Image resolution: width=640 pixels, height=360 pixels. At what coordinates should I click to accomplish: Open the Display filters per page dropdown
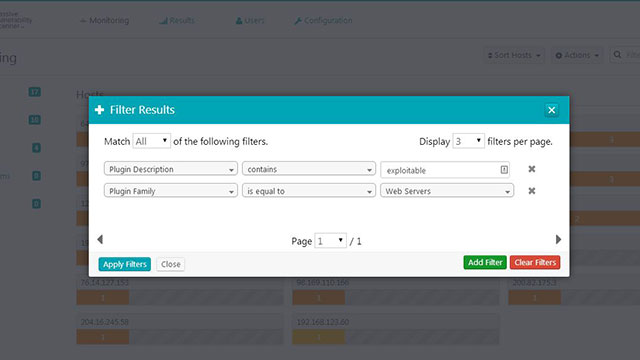pyautogui.click(x=469, y=141)
